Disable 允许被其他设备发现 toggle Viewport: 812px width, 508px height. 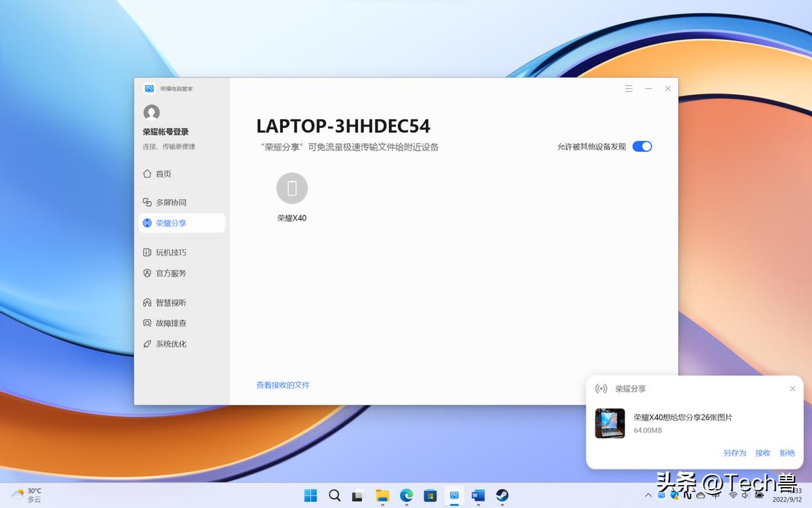click(641, 146)
